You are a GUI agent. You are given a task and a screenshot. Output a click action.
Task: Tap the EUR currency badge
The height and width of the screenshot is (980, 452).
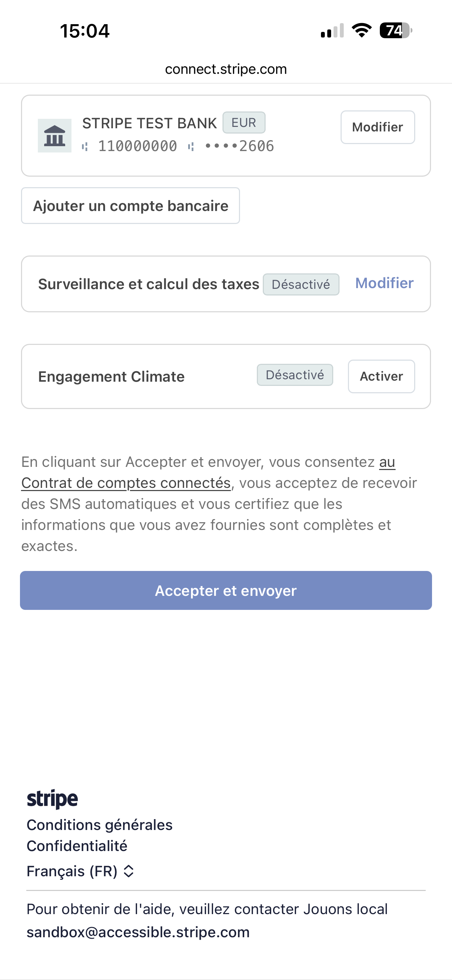pos(244,123)
